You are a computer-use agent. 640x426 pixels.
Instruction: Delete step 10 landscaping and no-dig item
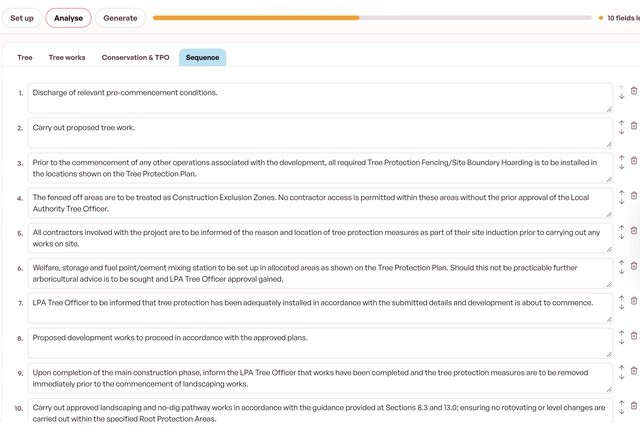pos(633,406)
